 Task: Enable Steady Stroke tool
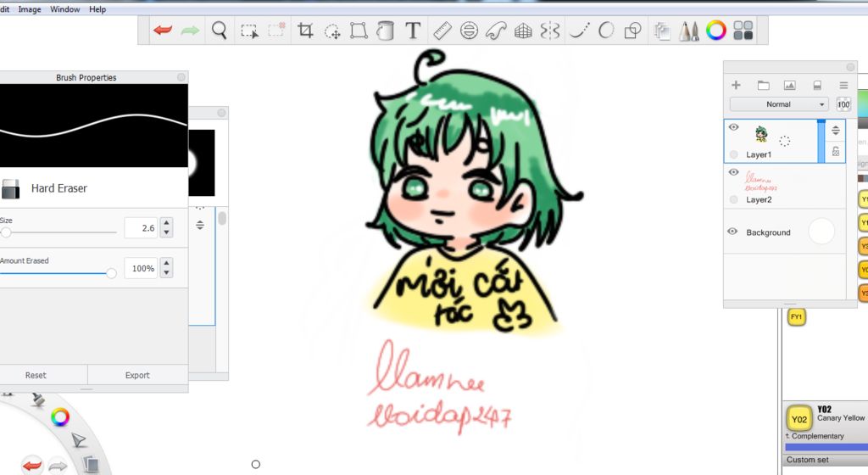(579, 30)
